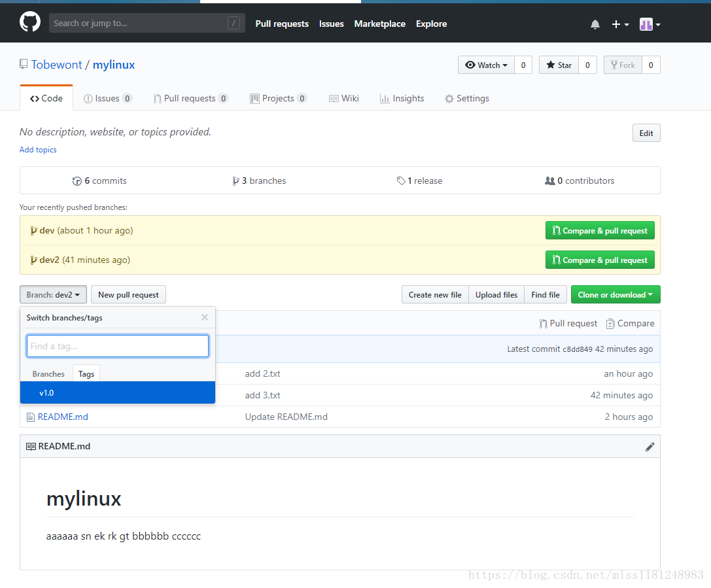Screen dimensions: 711x588
Task: Switch to the Projects tab
Action: (279, 98)
